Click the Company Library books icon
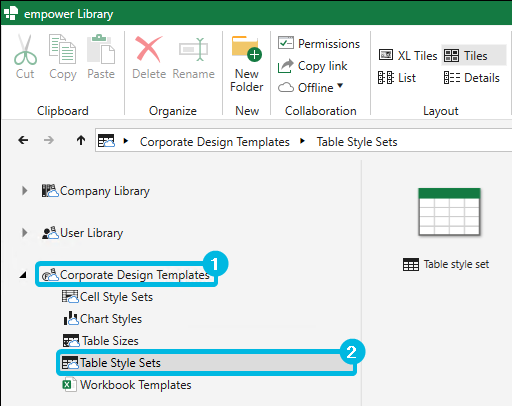Viewport: 512px width, 406px height. (x=50, y=191)
